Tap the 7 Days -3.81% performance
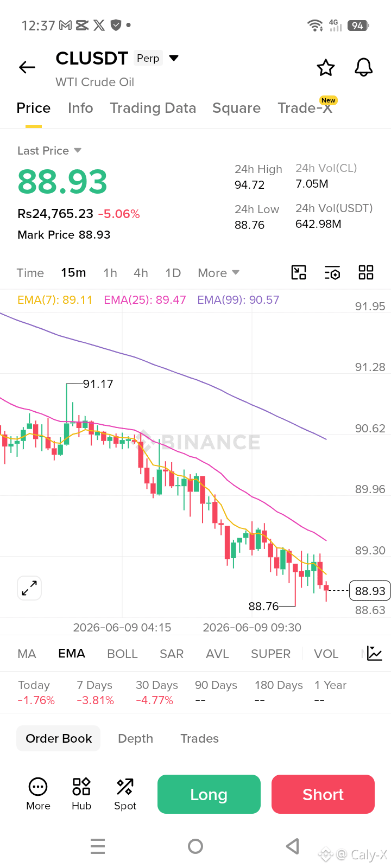The height and width of the screenshot is (868, 391). click(96, 693)
